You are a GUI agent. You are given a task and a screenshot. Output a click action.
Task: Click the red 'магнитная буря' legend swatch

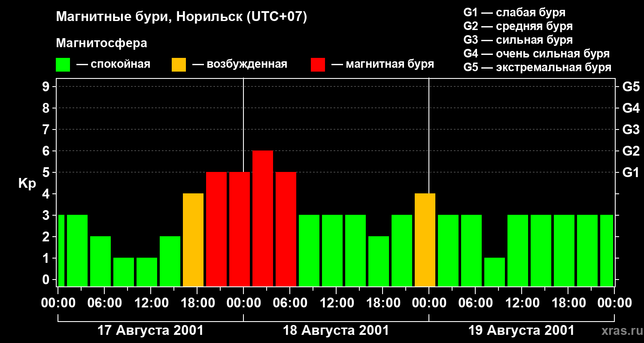[318, 65]
